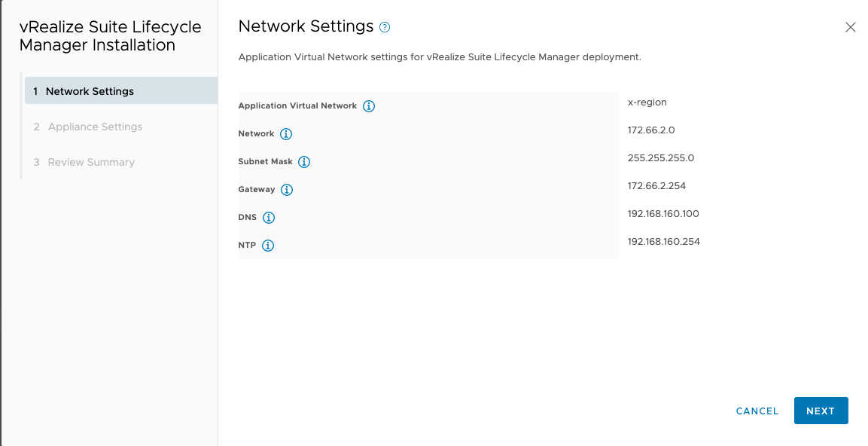
Task: Click the CANCEL button
Action: (x=757, y=411)
